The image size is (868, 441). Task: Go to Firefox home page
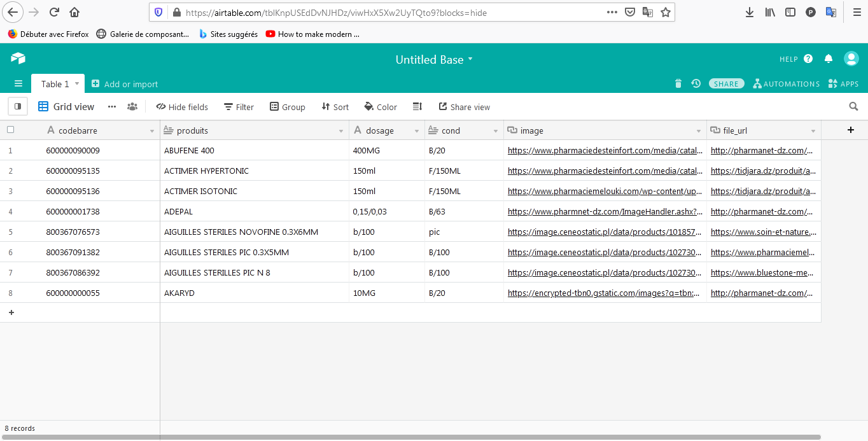tap(74, 12)
